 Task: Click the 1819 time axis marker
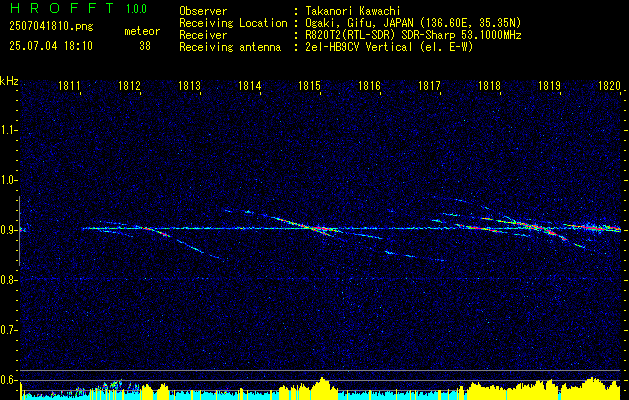click(549, 85)
